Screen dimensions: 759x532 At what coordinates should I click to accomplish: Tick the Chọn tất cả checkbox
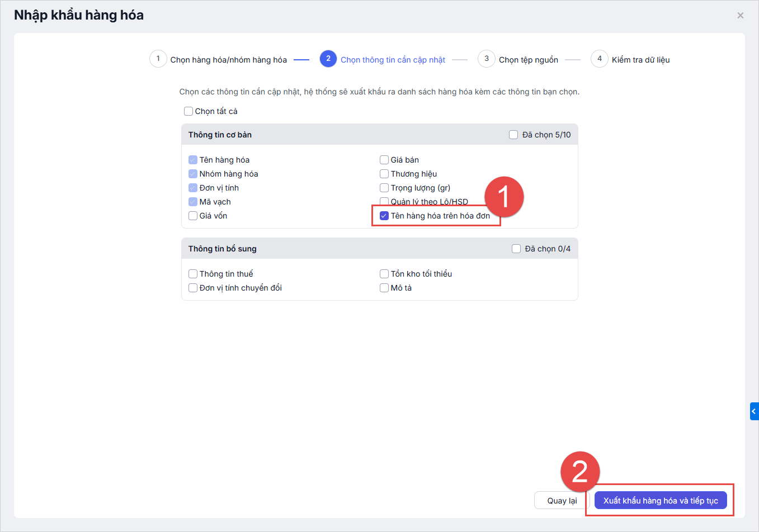[x=188, y=111]
